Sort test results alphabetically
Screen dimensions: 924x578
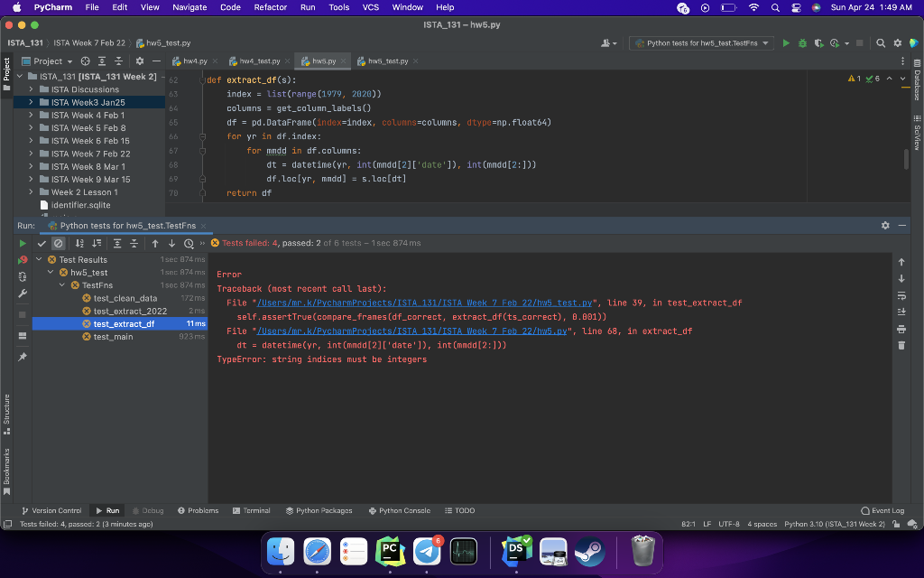click(x=79, y=243)
